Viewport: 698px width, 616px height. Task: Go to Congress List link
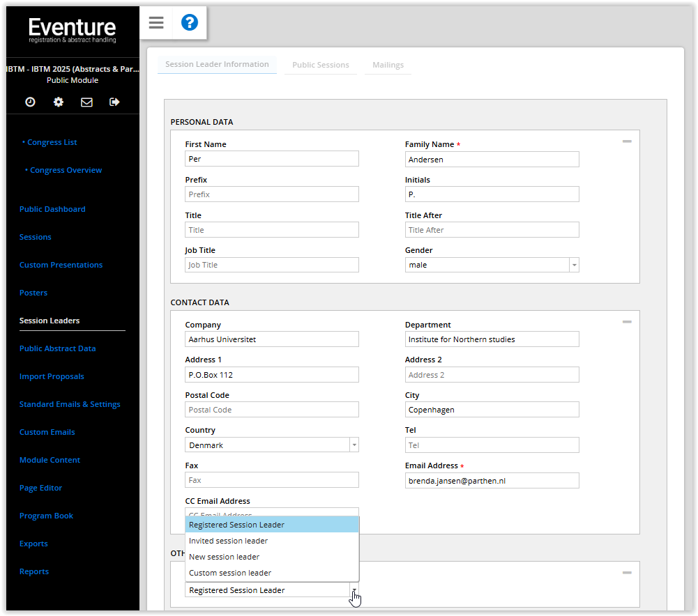52,142
